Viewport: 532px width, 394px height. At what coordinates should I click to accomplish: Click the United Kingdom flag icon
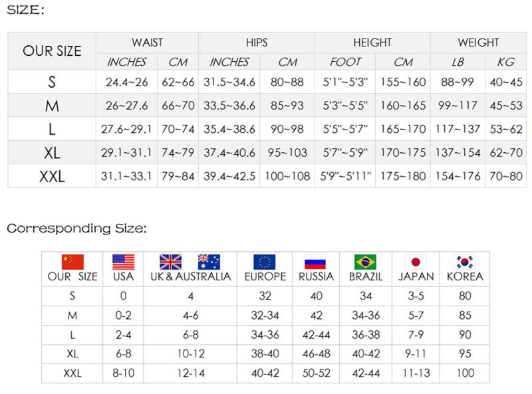pos(171,262)
